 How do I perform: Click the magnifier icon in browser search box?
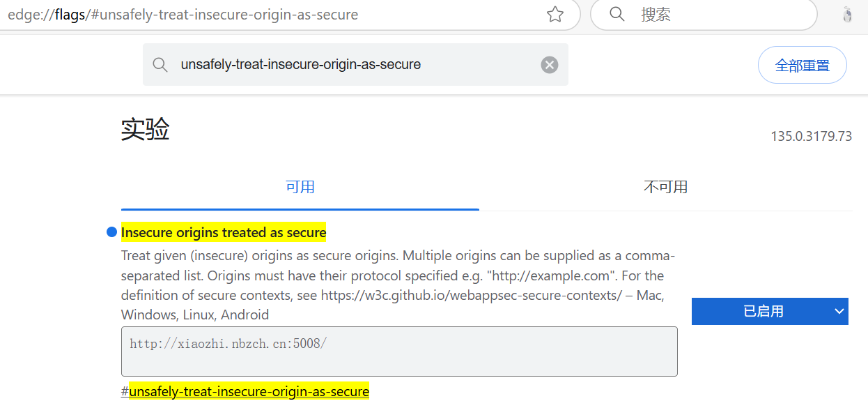point(617,14)
